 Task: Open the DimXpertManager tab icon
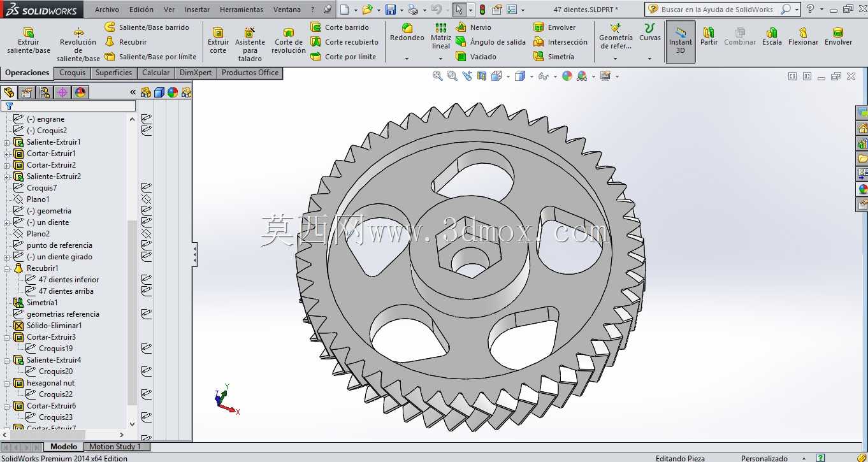pyautogui.click(x=62, y=92)
